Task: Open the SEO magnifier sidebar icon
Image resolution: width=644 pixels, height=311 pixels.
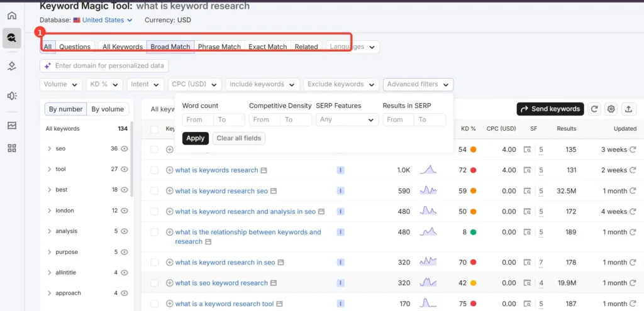Action: coord(12,38)
